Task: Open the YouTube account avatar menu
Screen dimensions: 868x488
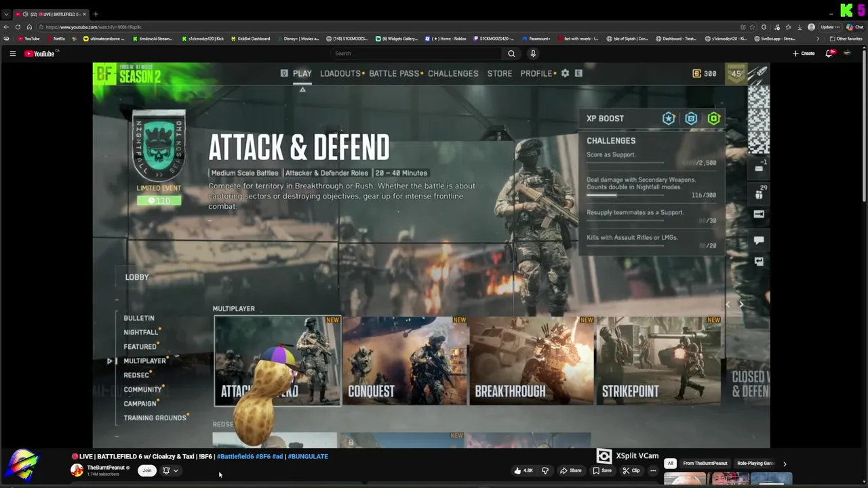Action: click(847, 53)
